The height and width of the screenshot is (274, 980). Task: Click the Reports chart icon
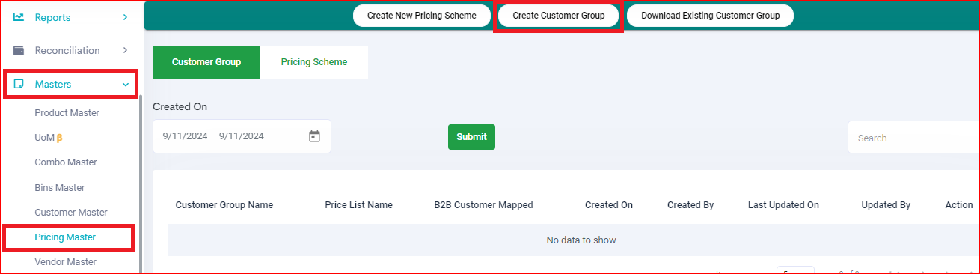tap(19, 16)
